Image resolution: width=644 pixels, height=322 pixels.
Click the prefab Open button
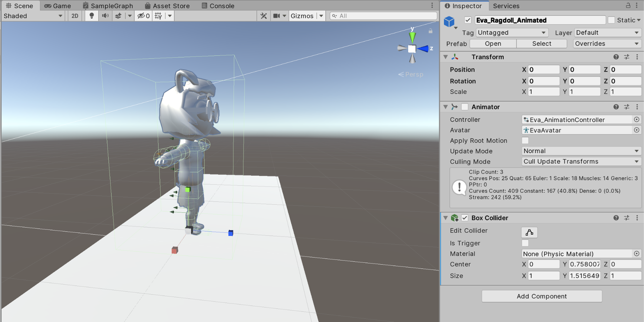click(x=493, y=44)
